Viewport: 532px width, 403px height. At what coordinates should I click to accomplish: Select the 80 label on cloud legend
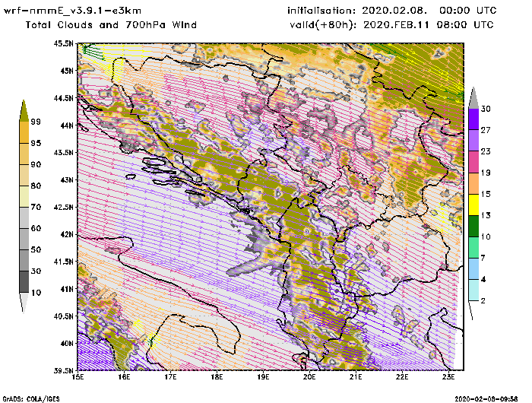coord(36,186)
